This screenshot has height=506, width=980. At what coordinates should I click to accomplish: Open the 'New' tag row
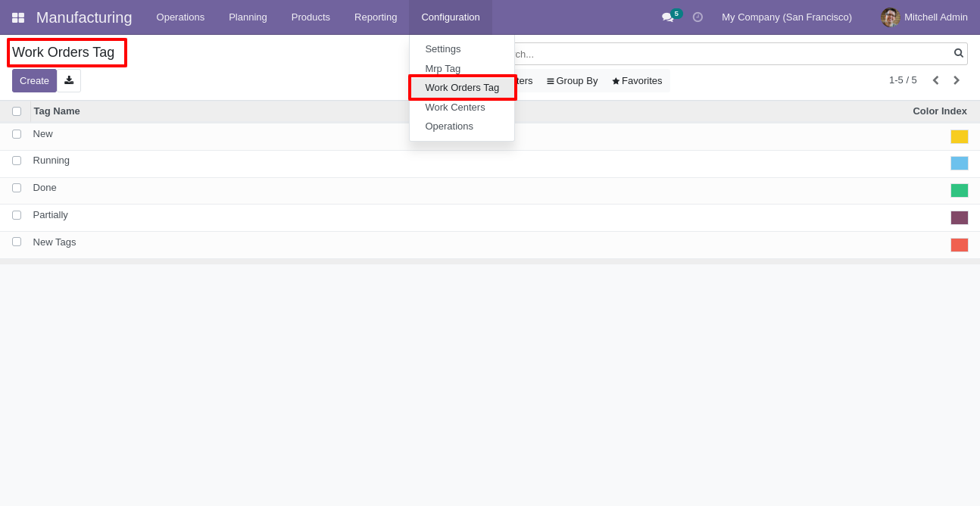(490, 137)
